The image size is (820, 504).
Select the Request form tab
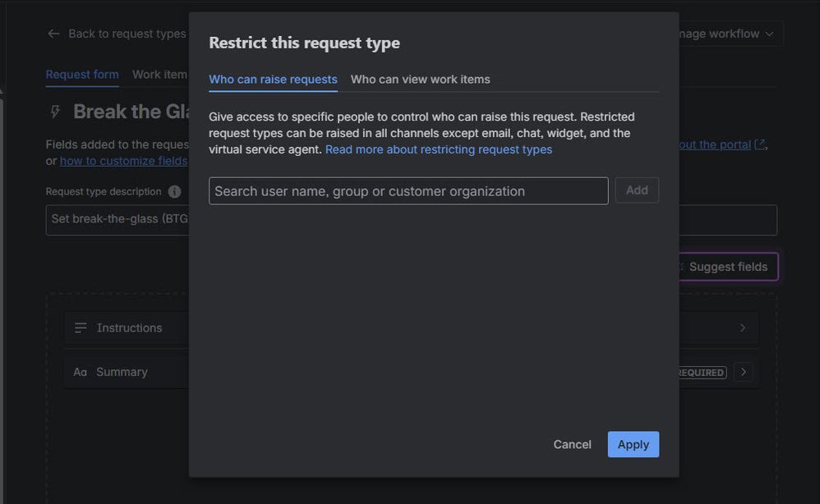[x=82, y=74]
